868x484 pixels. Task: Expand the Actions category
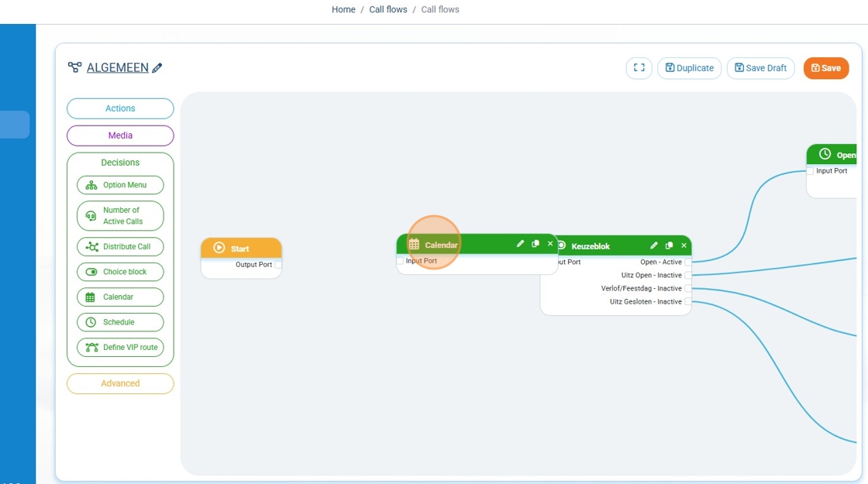point(120,108)
